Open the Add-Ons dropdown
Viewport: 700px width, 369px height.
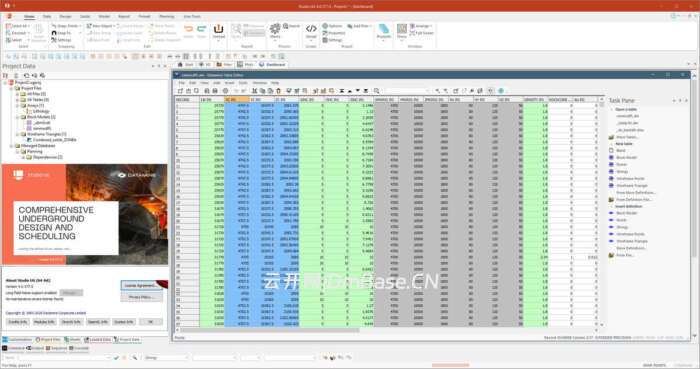click(359, 26)
